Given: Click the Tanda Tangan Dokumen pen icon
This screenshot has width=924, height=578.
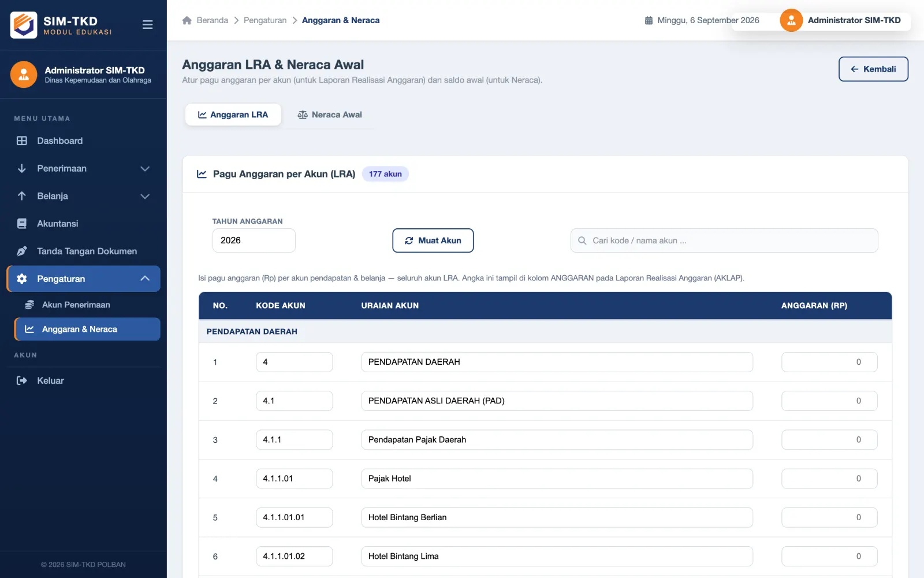Looking at the screenshot, I should (22, 251).
